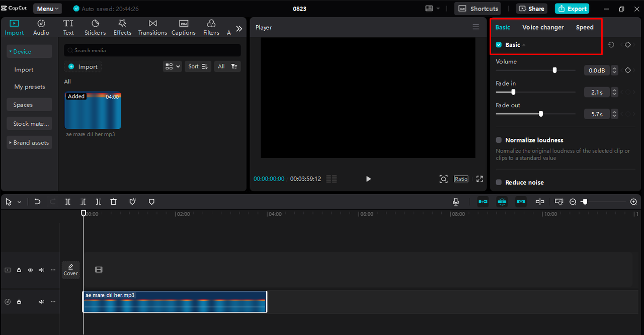Image resolution: width=644 pixels, height=335 pixels.
Task: Open the Filters panel
Action: [x=211, y=27]
